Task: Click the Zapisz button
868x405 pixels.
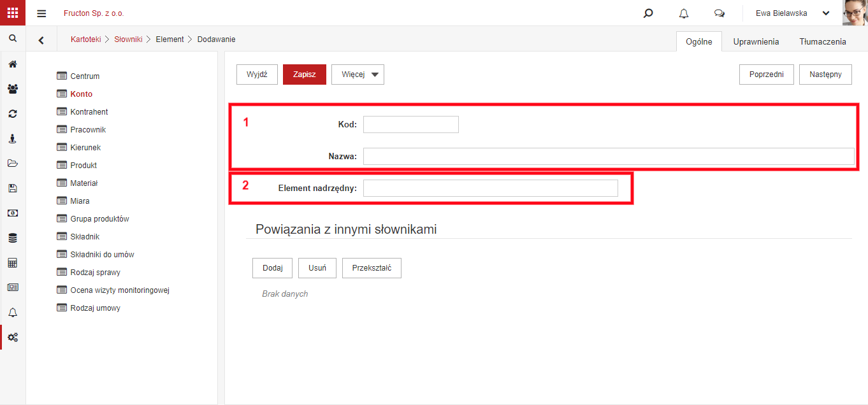Action: [x=305, y=75]
